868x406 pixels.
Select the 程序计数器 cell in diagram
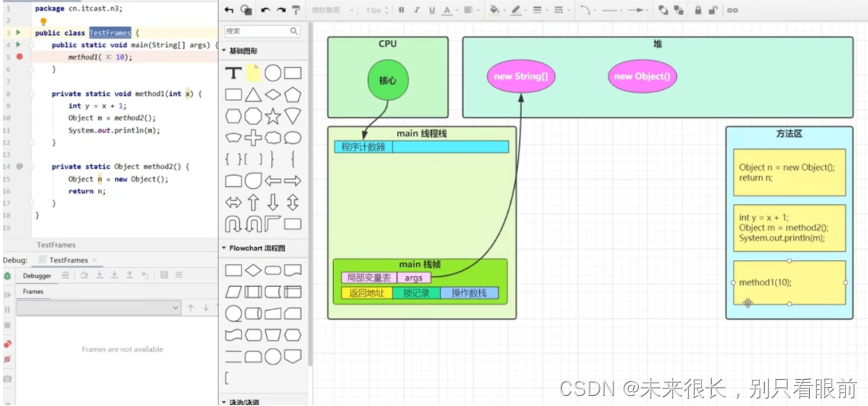[x=363, y=147]
